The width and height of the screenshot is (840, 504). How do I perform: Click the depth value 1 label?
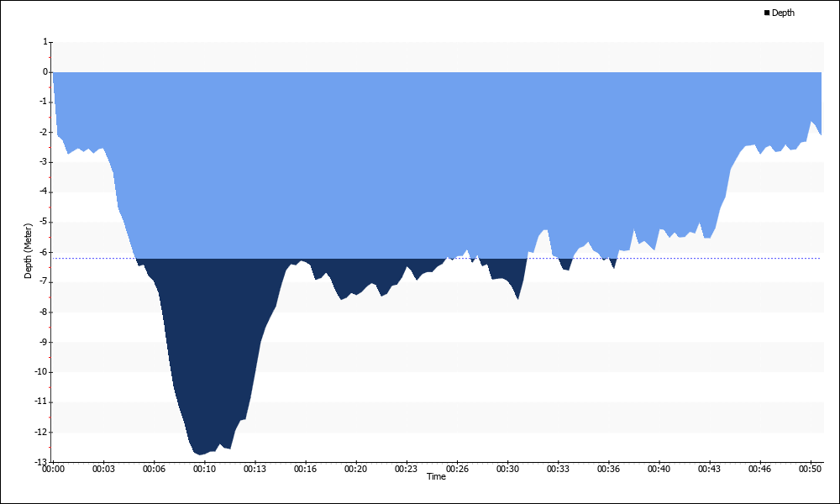click(x=45, y=41)
